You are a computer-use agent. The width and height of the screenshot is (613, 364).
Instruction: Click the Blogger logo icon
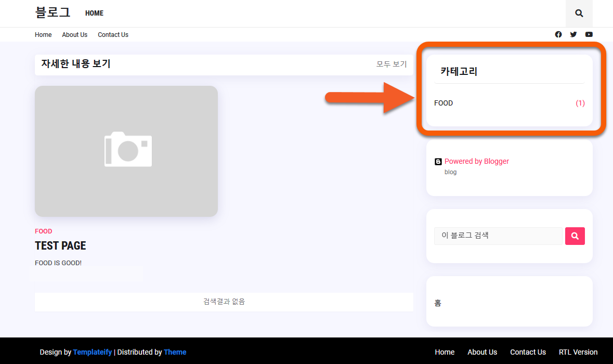tap(438, 162)
